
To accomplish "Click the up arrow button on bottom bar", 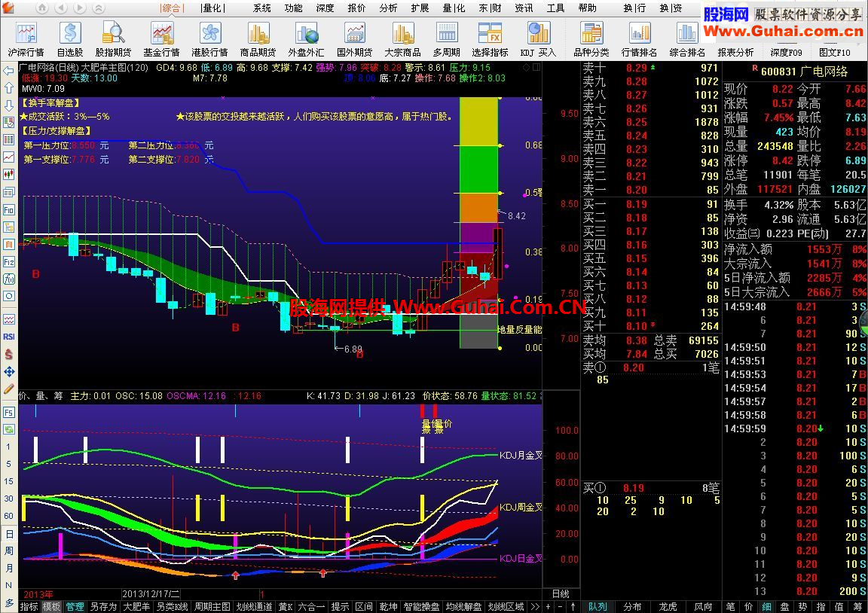I will pos(573,607).
